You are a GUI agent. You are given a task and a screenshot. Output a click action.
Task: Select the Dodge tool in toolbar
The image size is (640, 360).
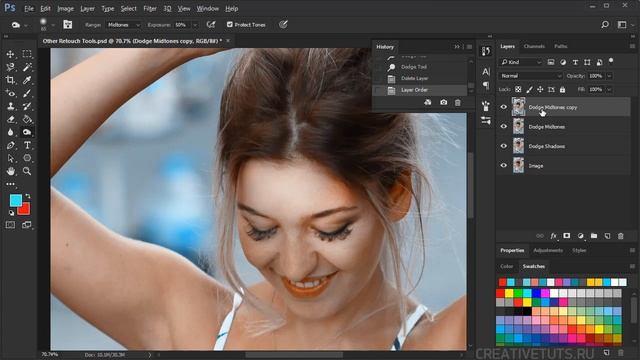(27, 132)
